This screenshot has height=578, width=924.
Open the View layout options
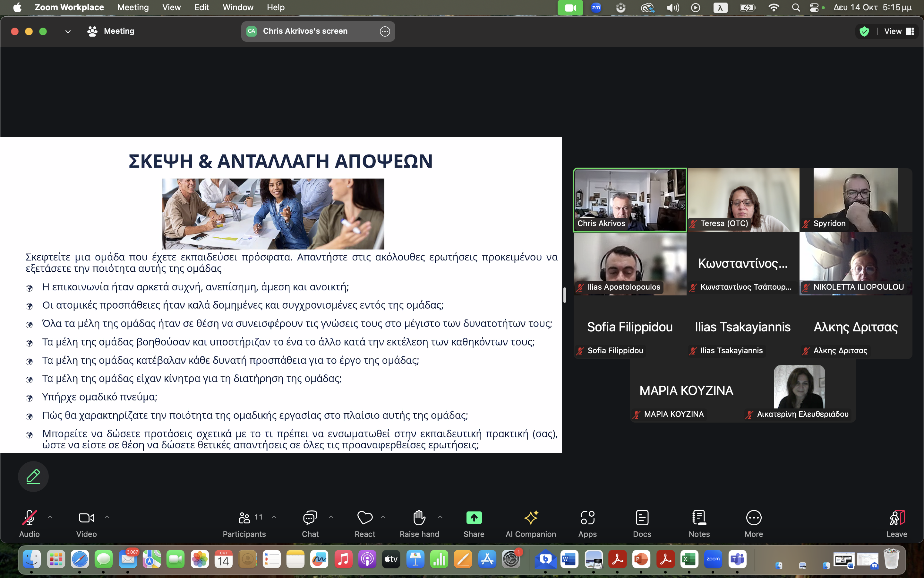[899, 31]
